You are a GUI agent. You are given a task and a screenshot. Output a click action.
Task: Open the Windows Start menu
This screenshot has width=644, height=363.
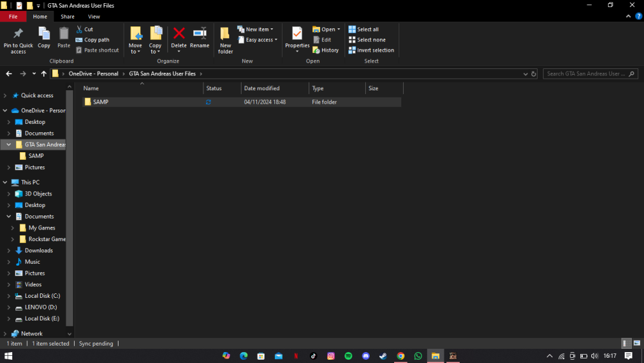click(8, 356)
